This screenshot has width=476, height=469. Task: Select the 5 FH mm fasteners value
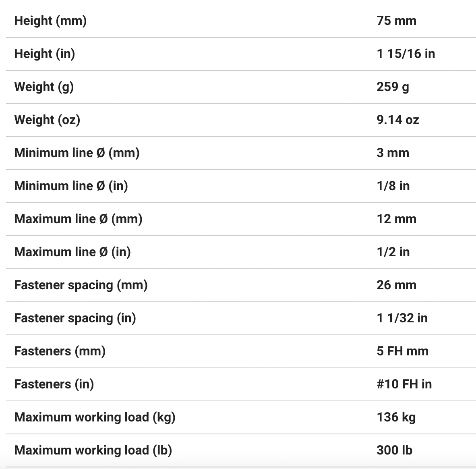(x=402, y=351)
